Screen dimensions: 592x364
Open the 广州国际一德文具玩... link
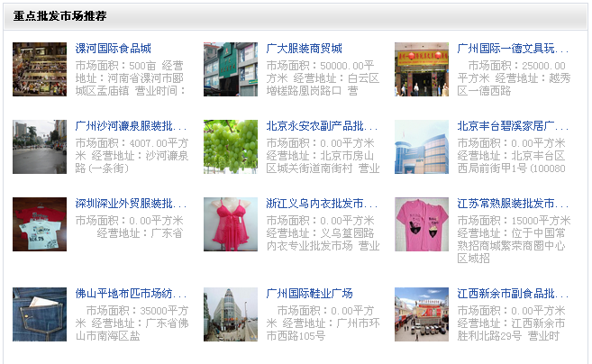[513, 49]
